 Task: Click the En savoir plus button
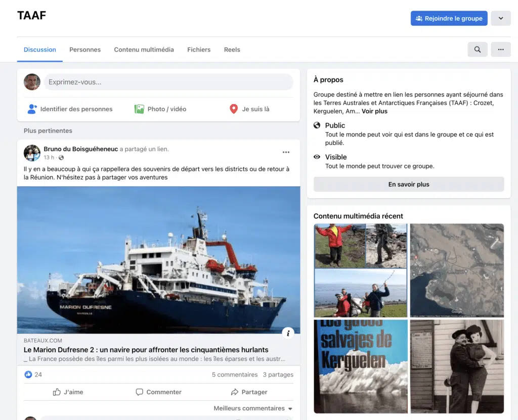coord(409,184)
